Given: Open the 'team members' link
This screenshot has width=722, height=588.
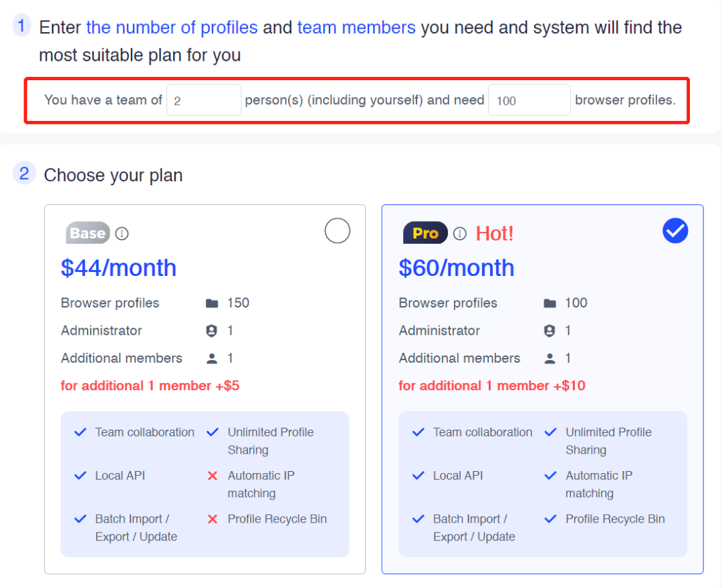Looking at the screenshot, I should click(356, 27).
